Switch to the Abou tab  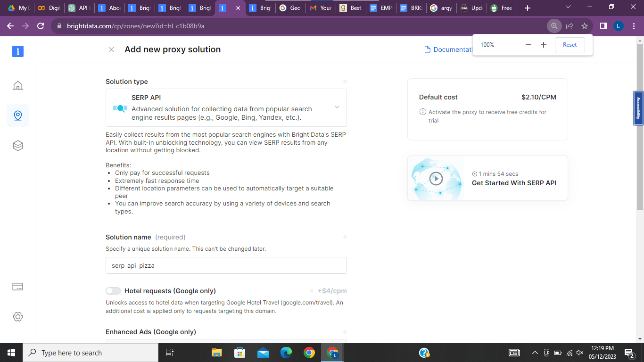pos(109,8)
